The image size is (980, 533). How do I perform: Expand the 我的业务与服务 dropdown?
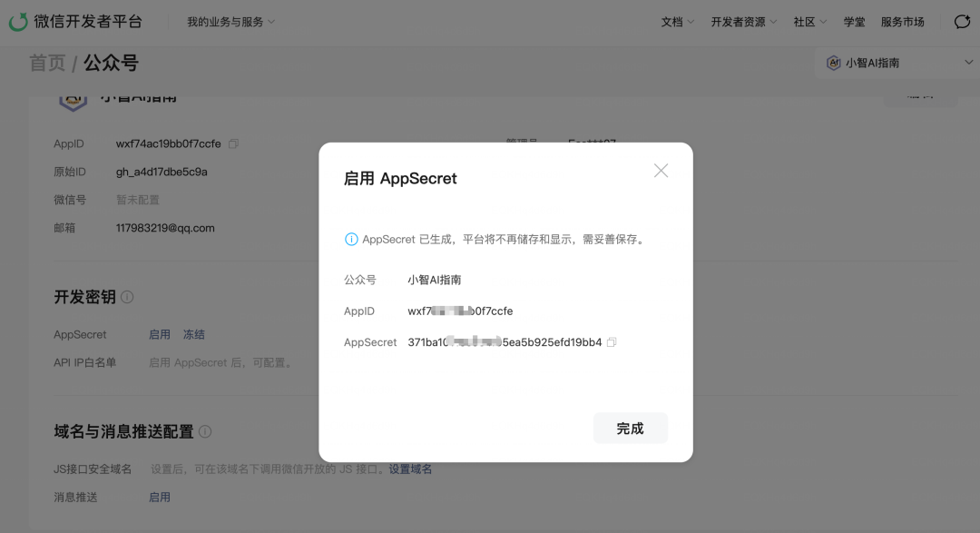pos(230,22)
